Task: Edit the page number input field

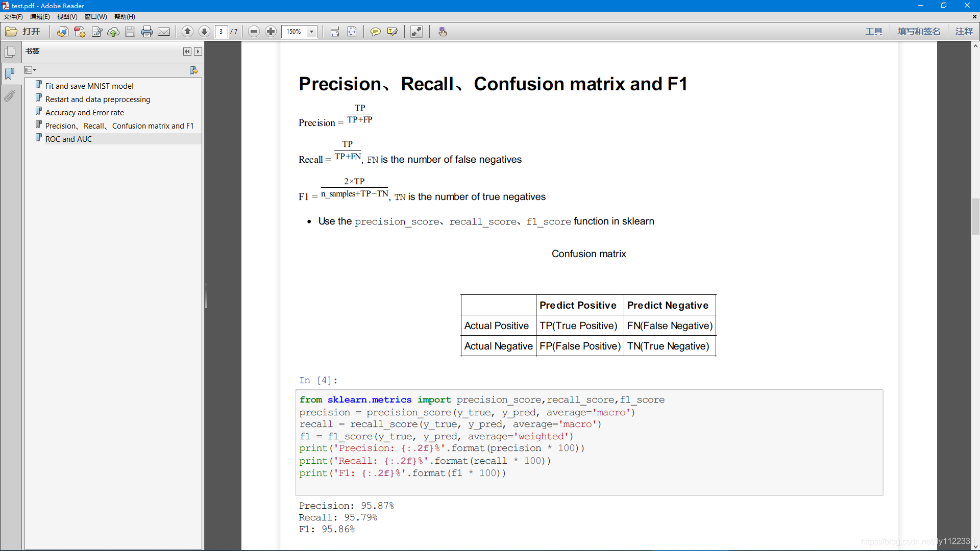Action: (x=221, y=31)
